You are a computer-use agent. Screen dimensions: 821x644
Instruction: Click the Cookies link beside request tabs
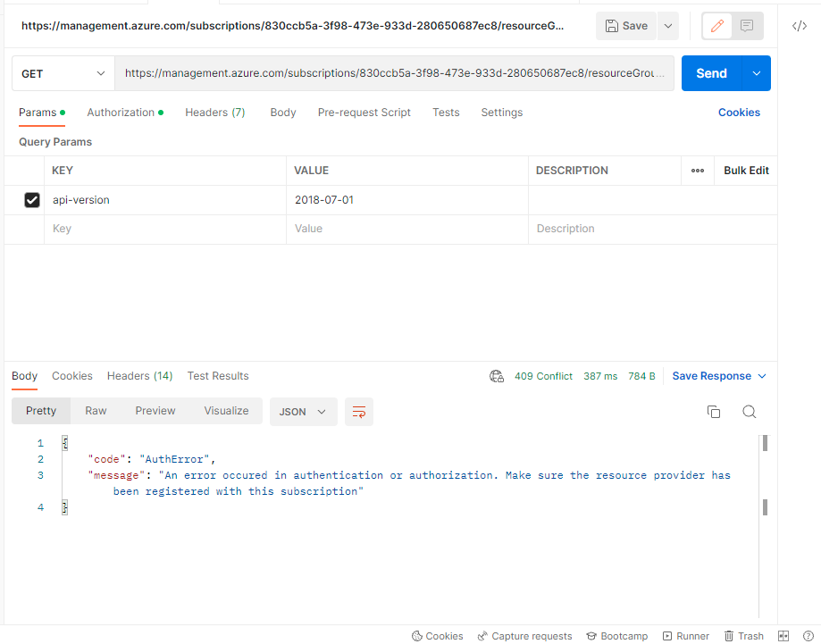click(739, 113)
